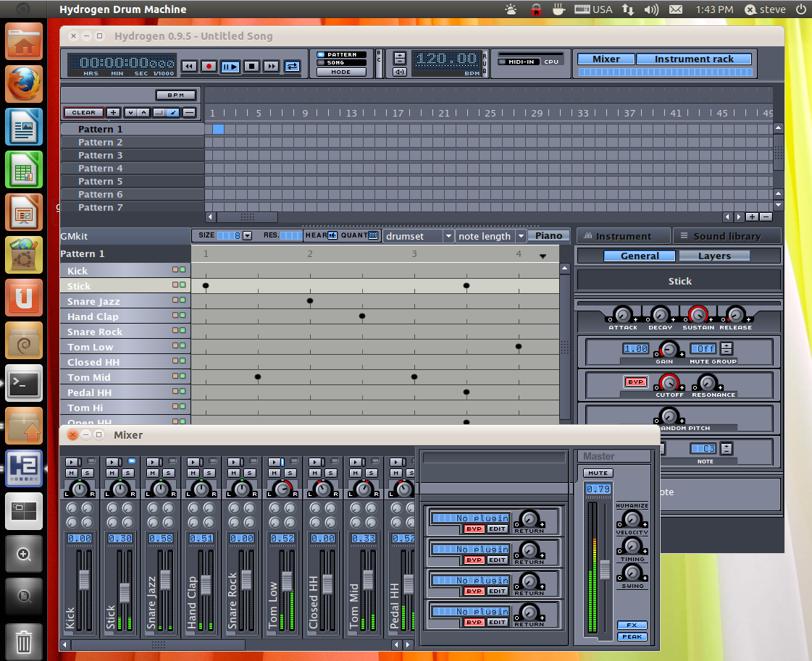Clear all patterns with CLEAR button
The image size is (812, 661).
(x=83, y=112)
